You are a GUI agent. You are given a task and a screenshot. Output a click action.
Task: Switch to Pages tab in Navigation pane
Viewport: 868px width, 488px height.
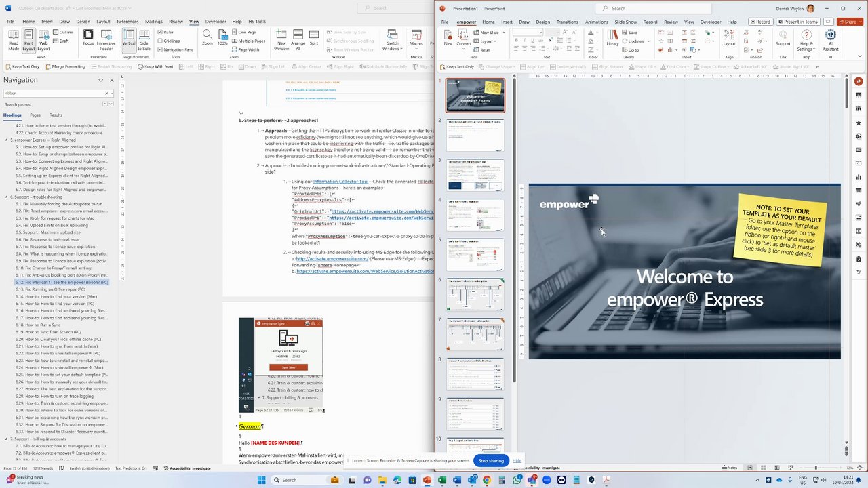[35, 115]
